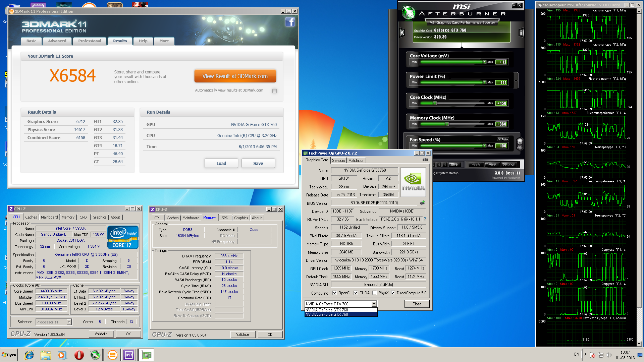Toggle CUDA checkbox in GPU-Z

coord(356,293)
